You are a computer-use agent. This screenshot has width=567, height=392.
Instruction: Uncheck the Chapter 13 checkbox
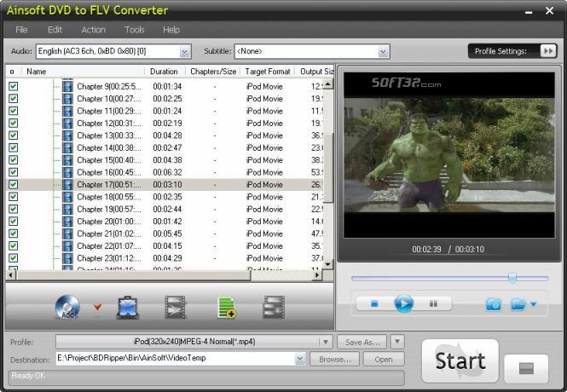click(14, 135)
